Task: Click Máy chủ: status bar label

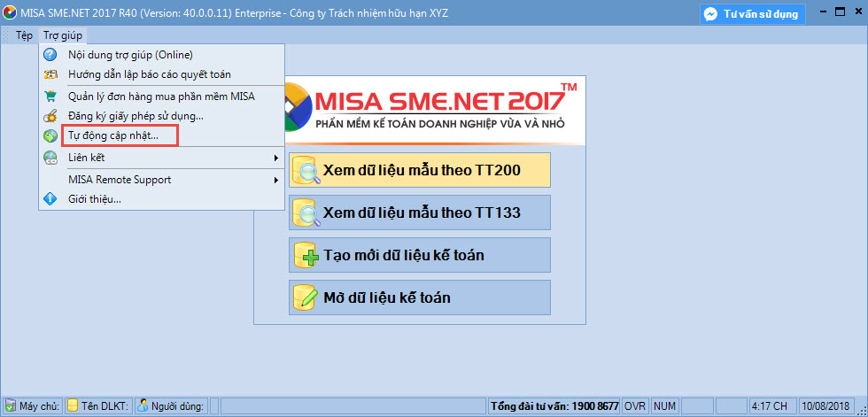Action: click(39, 406)
